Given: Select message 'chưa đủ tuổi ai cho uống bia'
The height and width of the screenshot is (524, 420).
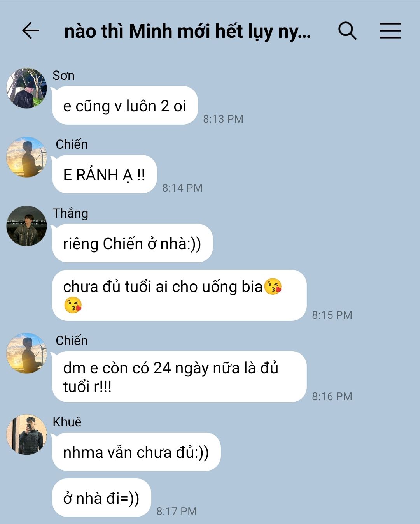Looking at the screenshot, I should click(179, 295).
